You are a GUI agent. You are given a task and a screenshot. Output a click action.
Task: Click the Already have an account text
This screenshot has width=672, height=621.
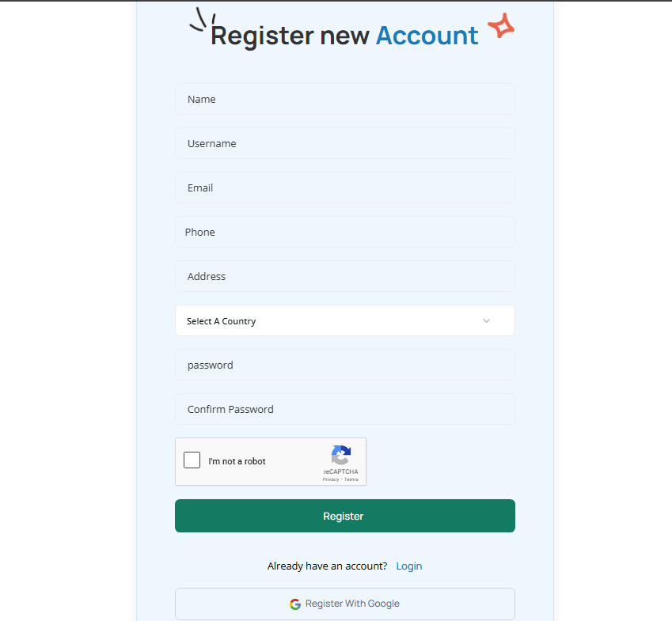(327, 566)
